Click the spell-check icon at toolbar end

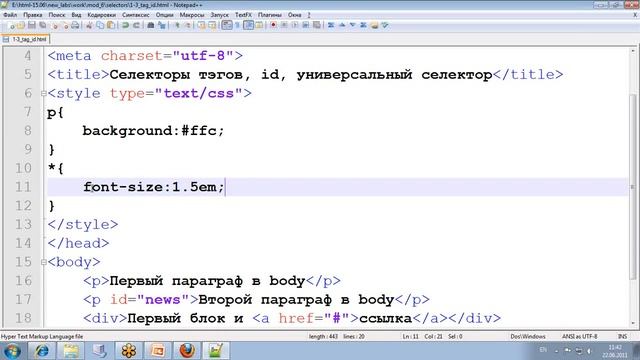tap(384, 25)
